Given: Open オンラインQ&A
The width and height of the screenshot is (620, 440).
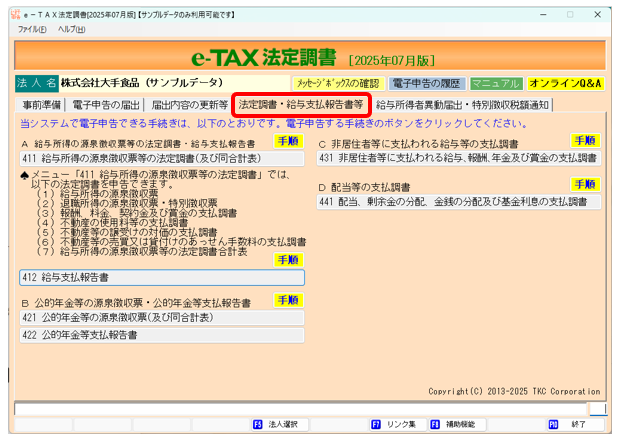Looking at the screenshot, I should 565,83.
